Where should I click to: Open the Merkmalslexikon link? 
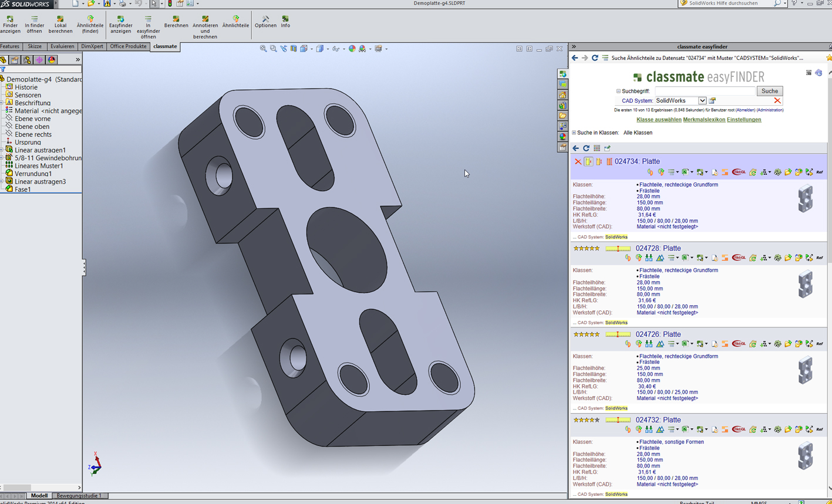[x=703, y=120]
